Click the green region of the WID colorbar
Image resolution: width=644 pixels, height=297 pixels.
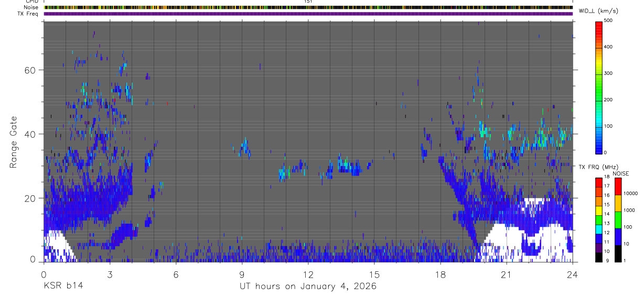[x=599, y=86]
